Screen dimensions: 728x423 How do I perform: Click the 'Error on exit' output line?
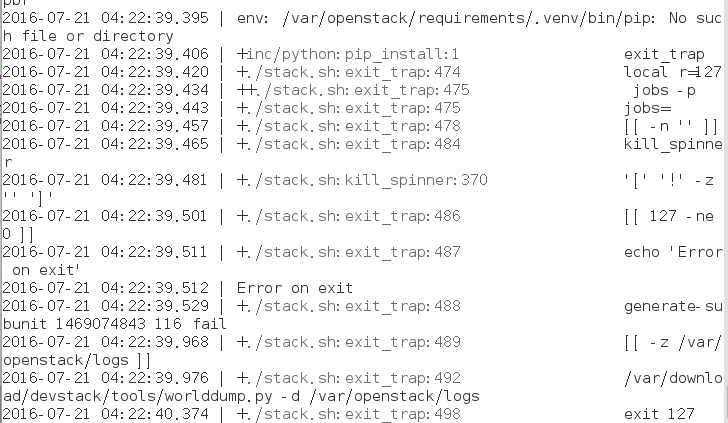(x=295, y=289)
